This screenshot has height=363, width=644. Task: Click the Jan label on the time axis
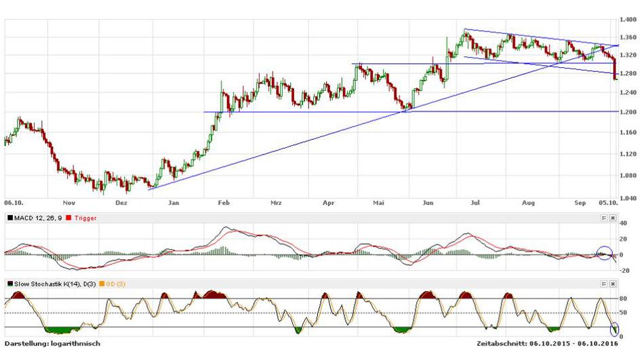pyautogui.click(x=174, y=202)
